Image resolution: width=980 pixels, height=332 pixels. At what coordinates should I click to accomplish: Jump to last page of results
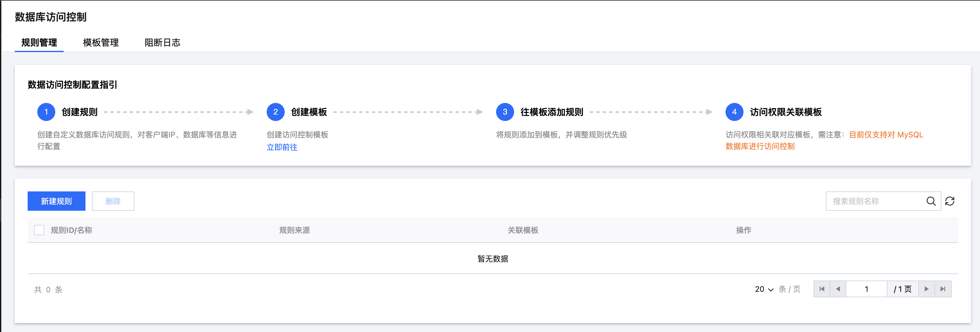pyautogui.click(x=943, y=289)
